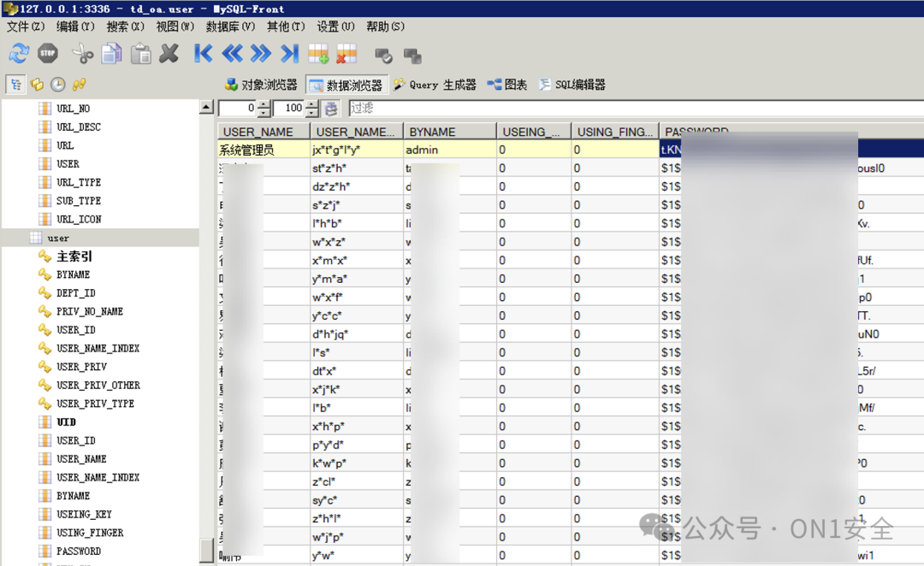Click the Delete row icon with red X
This screenshot has height=566, width=924.
click(346, 54)
